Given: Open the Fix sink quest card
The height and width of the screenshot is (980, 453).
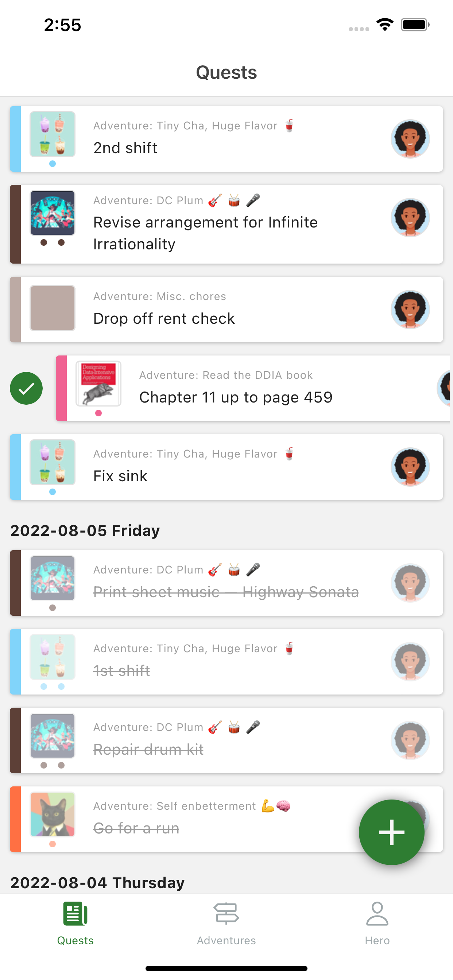Looking at the screenshot, I should [226, 467].
